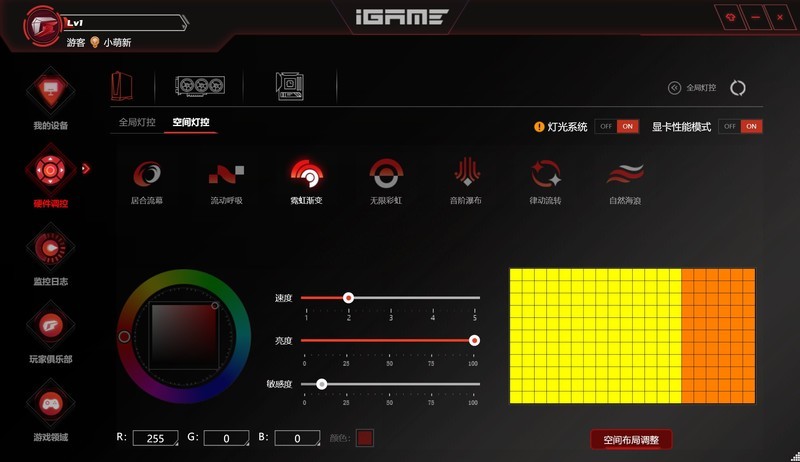This screenshot has height=462, width=800.
Task: Click the 亮度 slider handle
Action: 474,340
